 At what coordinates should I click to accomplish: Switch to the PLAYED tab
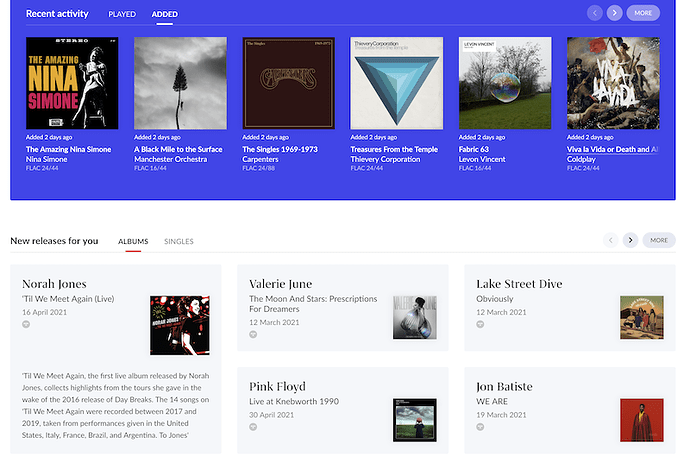pyautogui.click(x=122, y=14)
